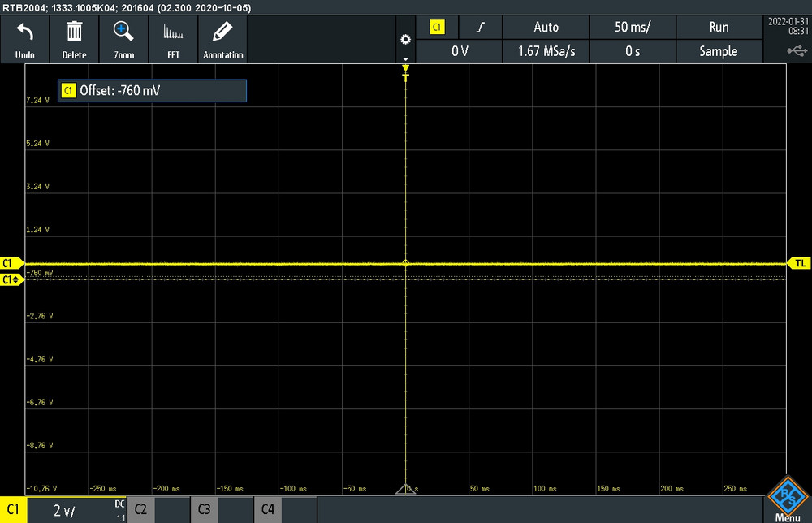Open the C1 channel tab
Viewport: 812px width, 523px height.
14,509
